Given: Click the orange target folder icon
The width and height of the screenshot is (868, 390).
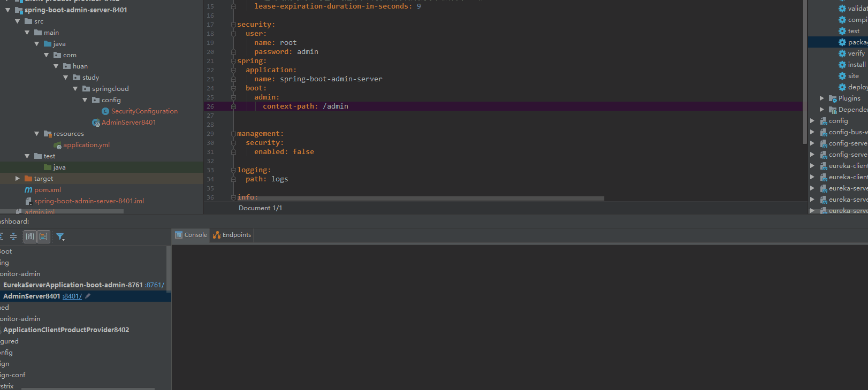Looking at the screenshot, I should click(x=28, y=179).
